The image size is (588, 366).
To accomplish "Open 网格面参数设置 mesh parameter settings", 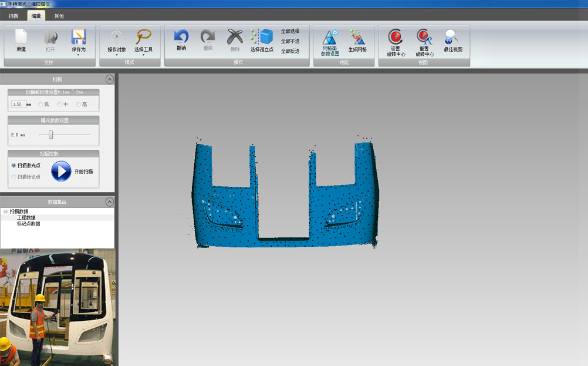I will coord(330,38).
